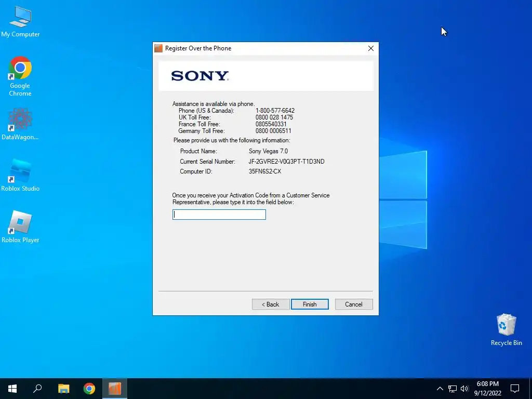Open volume control in system tray
This screenshot has height=399, width=532.
(x=464, y=389)
